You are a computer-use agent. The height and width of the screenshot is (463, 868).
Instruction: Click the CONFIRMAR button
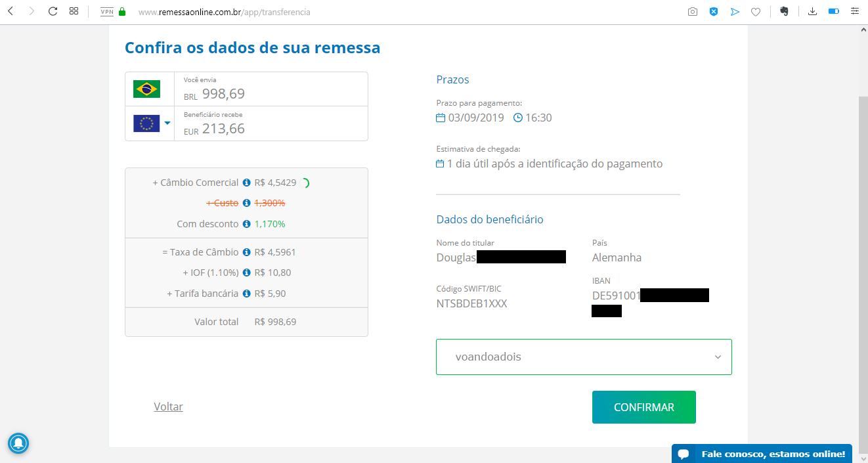click(x=644, y=407)
